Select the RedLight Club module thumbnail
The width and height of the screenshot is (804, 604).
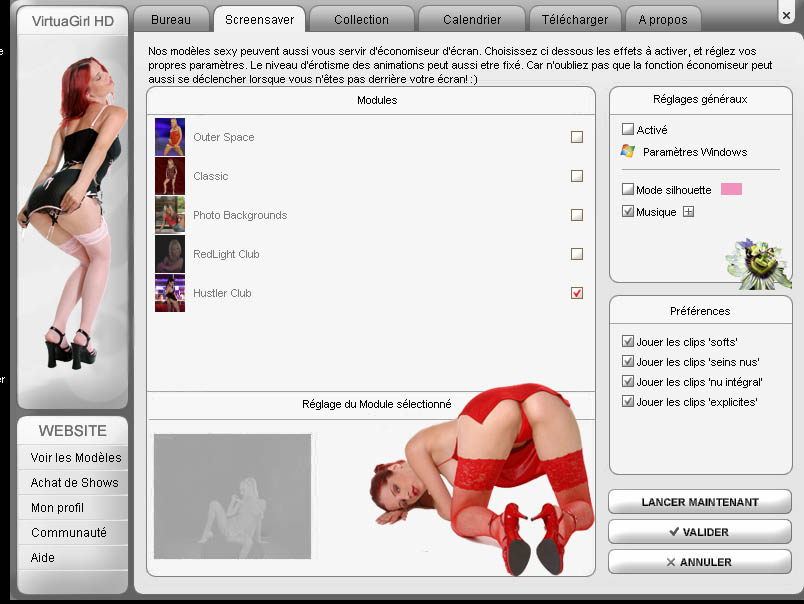pos(169,254)
